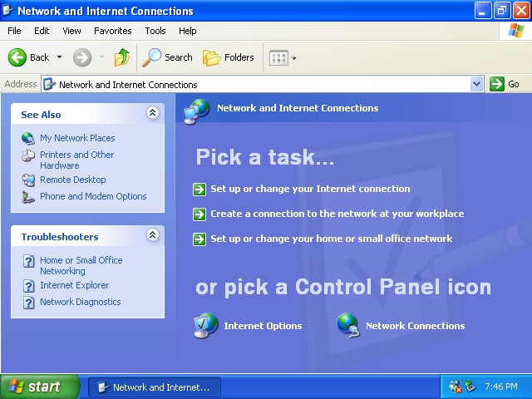Image resolution: width=532 pixels, height=399 pixels.
Task: Click the Windows flag logo in the menu bar
Action: click(515, 31)
